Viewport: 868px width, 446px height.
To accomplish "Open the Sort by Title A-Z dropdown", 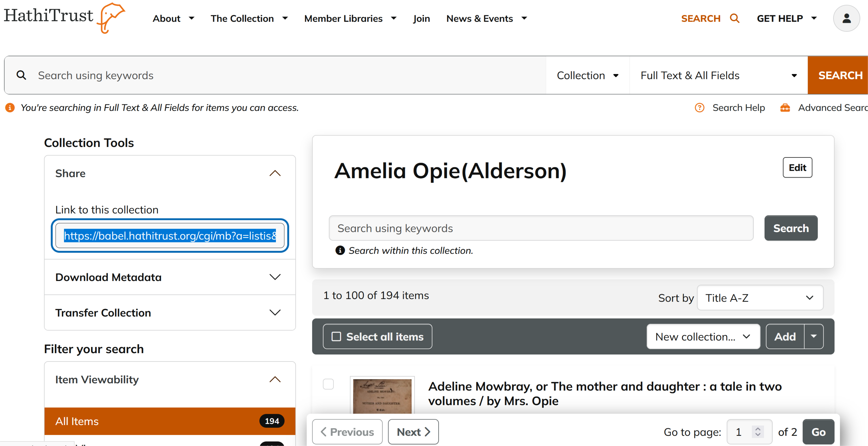I will pyautogui.click(x=760, y=298).
